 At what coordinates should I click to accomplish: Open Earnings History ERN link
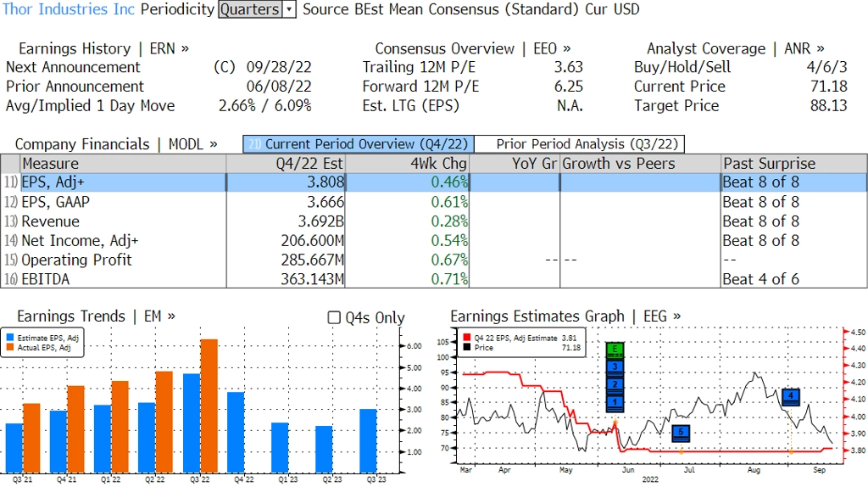[103, 48]
